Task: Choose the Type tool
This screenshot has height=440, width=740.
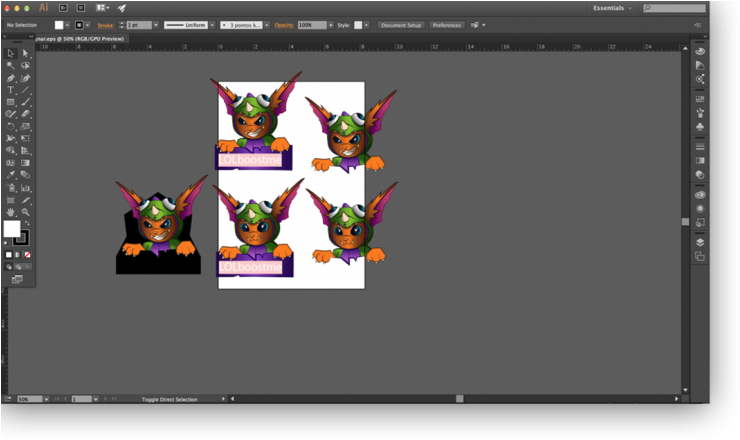Action: (x=11, y=90)
